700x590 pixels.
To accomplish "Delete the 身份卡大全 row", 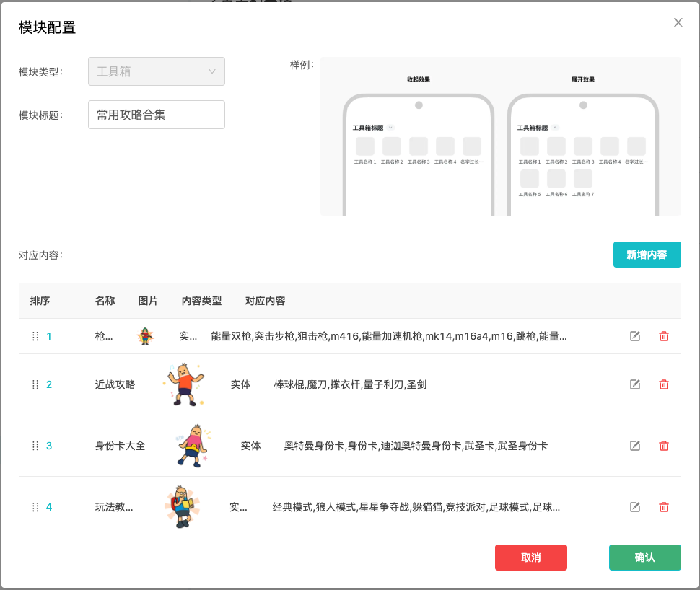I will tap(664, 446).
